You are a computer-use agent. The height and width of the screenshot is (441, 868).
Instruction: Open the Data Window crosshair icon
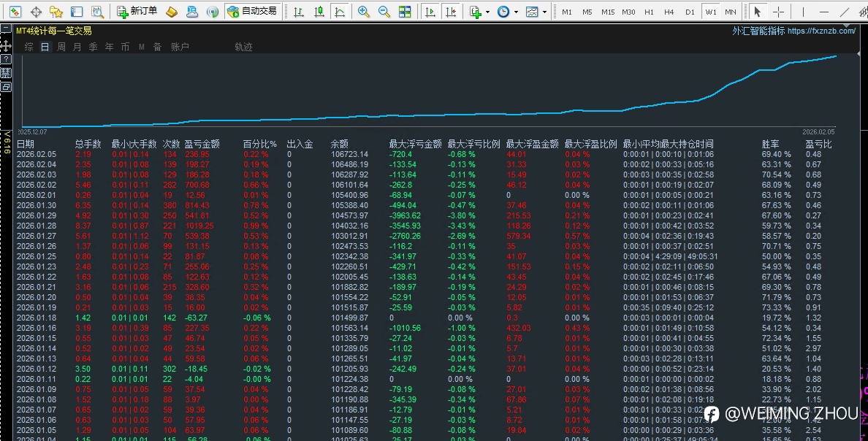pos(36,11)
